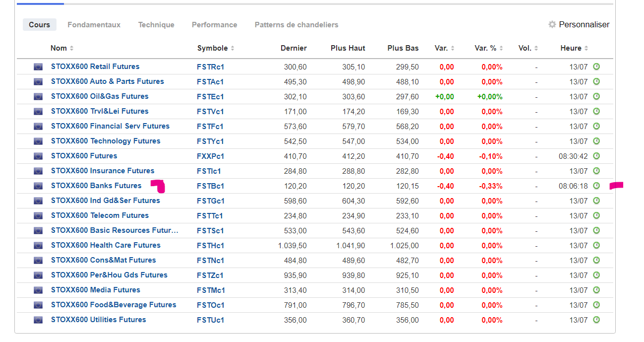Image resolution: width=644 pixels, height=342 pixels.
Task: Click the clock icon in the STOXX600 Futures row
Action: (596, 156)
